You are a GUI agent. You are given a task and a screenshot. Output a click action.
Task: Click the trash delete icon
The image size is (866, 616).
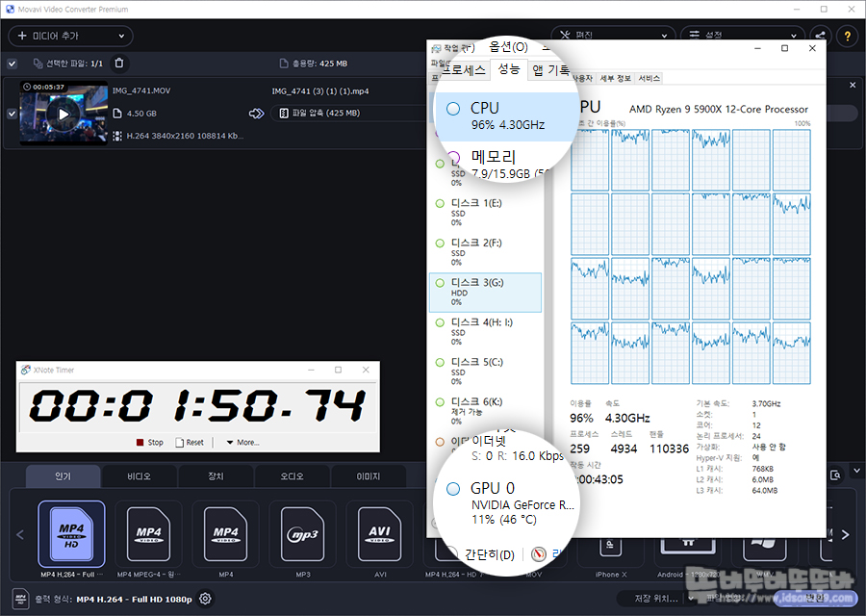pos(118,63)
